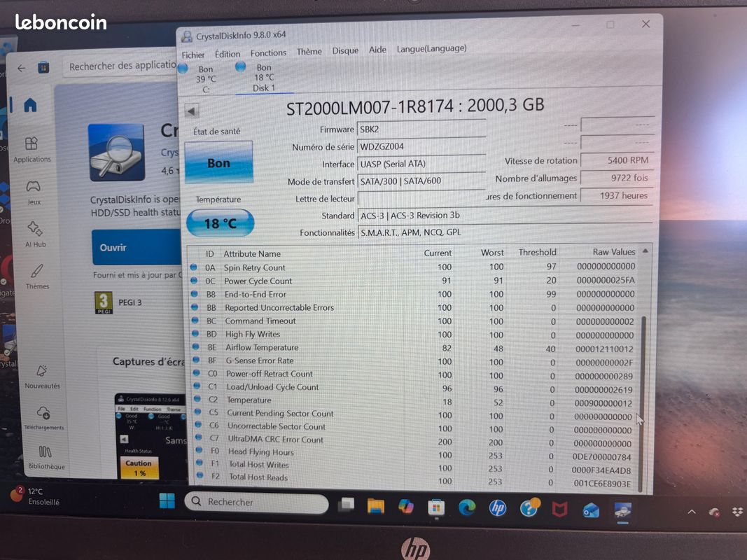747x560 pixels.
Task: Click the Ouvrir button in the Store
Action: click(137, 247)
